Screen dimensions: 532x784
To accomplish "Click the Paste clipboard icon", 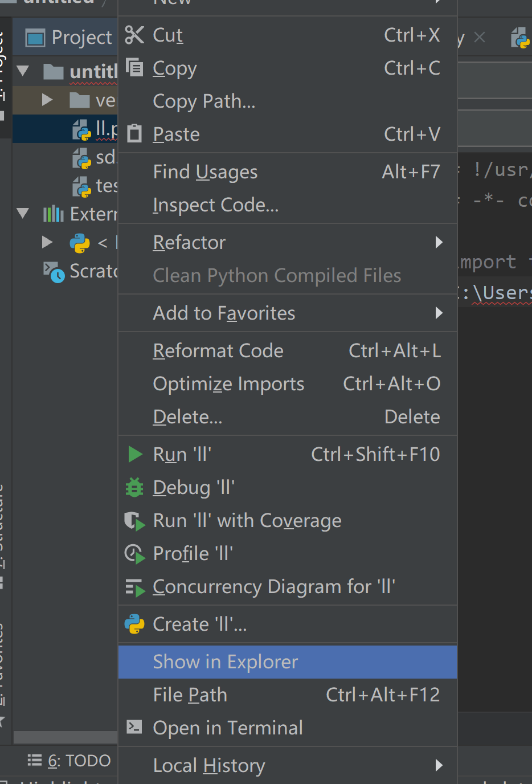I will (134, 134).
